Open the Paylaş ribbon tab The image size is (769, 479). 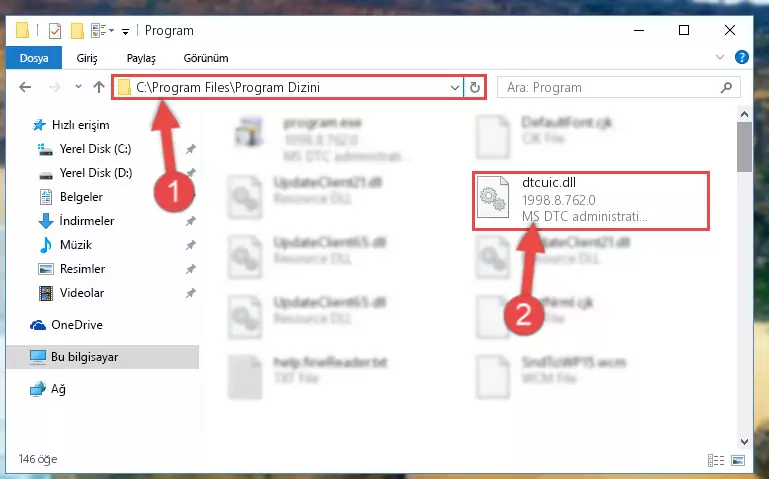click(x=141, y=58)
